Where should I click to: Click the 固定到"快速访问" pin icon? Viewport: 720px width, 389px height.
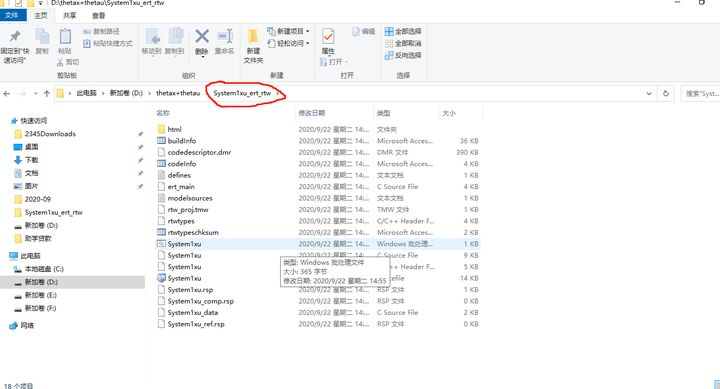[15, 36]
